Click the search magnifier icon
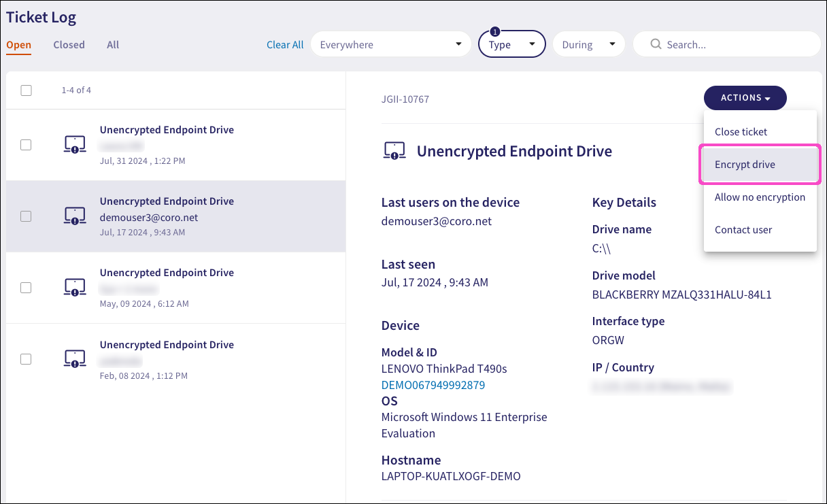This screenshot has height=504, width=827. click(656, 44)
